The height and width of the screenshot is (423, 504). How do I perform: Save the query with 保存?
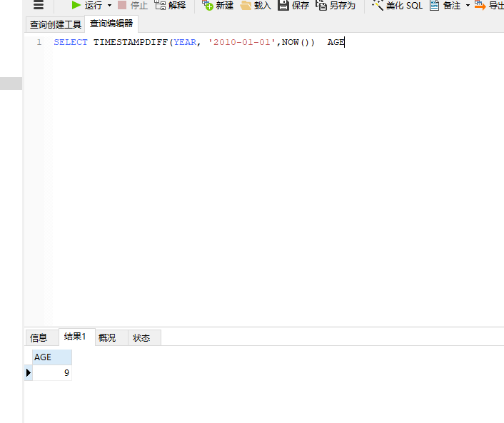click(293, 5)
